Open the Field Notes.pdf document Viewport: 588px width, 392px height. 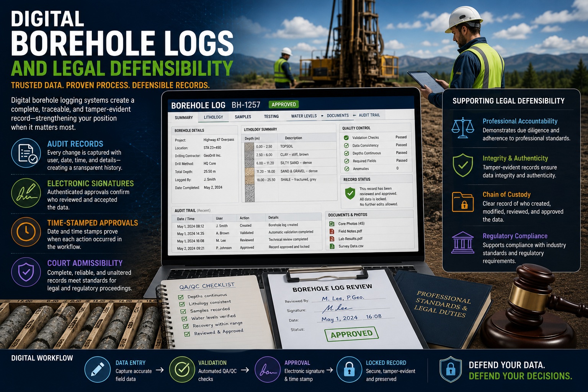click(x=350, y=231)
